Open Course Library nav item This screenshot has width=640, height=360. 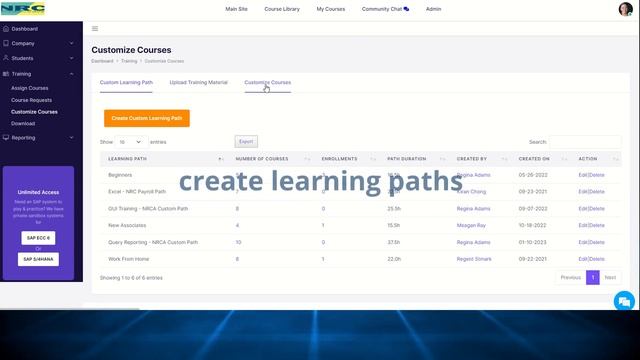point(282,9)
